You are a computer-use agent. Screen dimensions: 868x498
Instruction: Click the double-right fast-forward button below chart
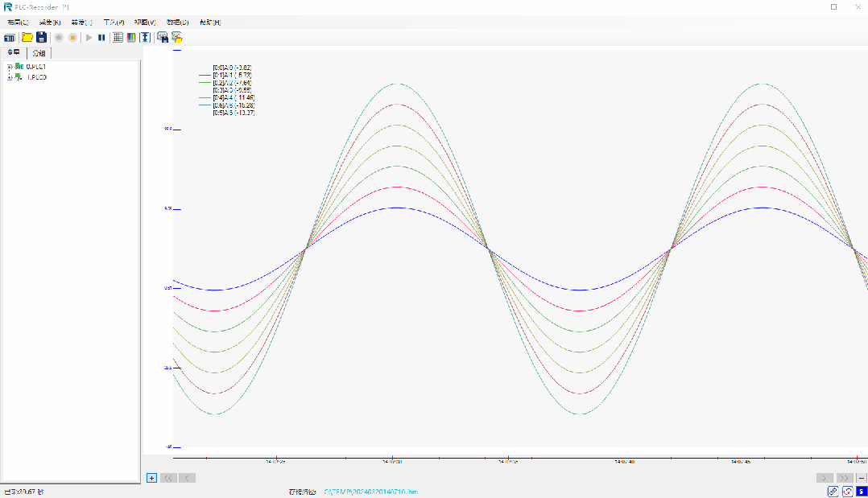pyautogui.click(x=844, y=478)
